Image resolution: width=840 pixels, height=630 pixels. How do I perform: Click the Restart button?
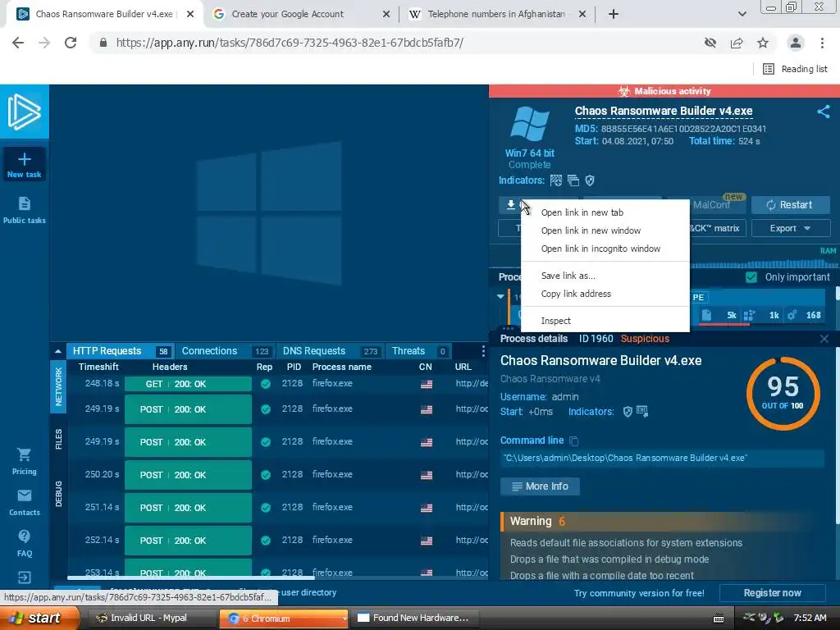pos(791,204)
